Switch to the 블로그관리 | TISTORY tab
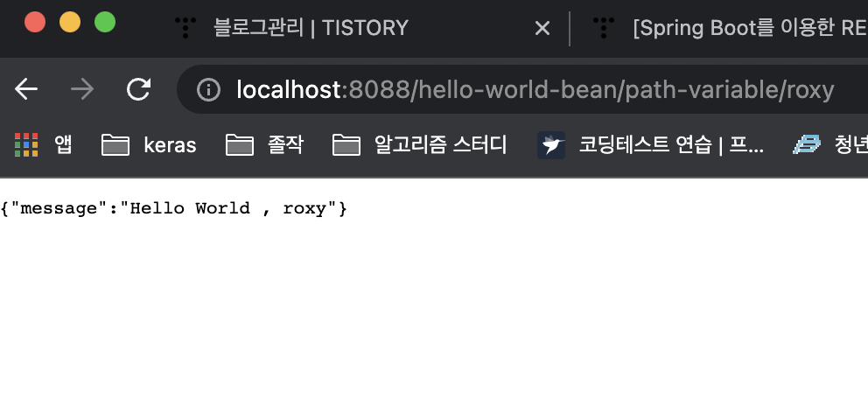The width and height of the screenshot is (868, 413). [291, 28]
